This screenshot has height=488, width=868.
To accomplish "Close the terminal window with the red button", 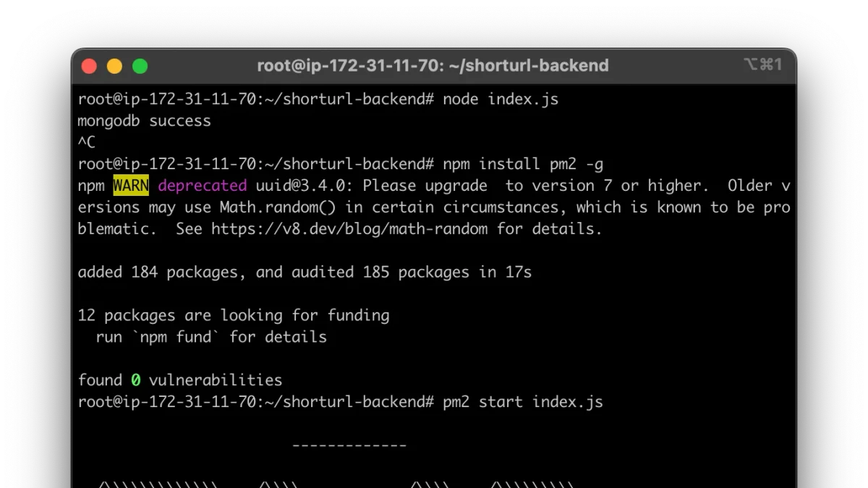I will 89,67.
